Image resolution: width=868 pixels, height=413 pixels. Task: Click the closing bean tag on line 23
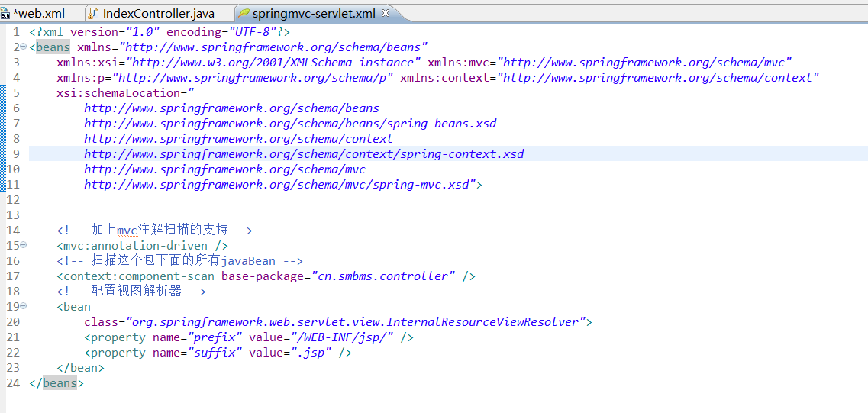[x=80, y=368]
